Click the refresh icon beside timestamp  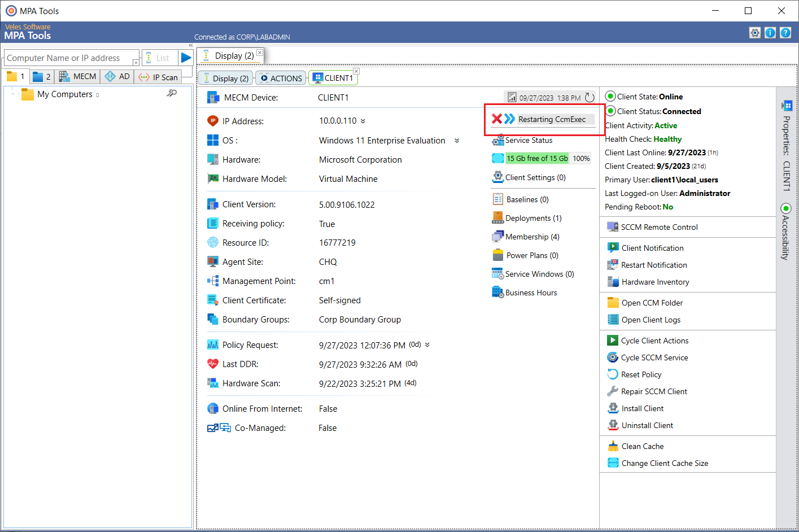pos(590,97)
